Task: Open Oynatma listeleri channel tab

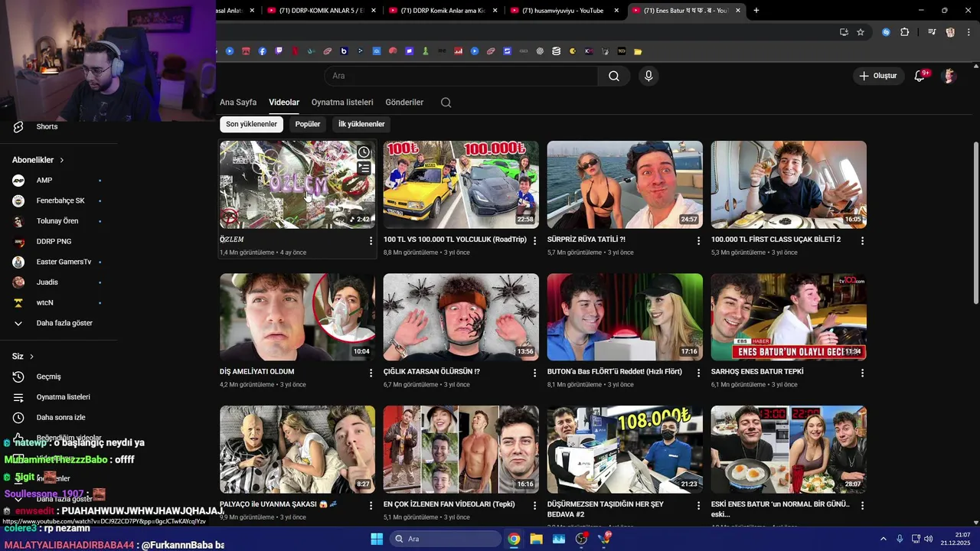Action: point(342,103)
